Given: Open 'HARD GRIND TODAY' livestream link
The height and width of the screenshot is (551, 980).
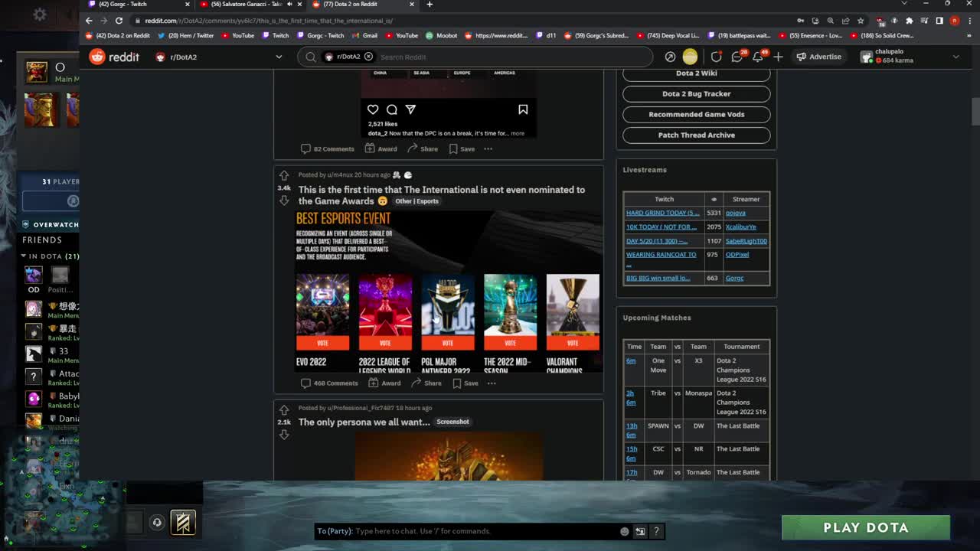Looking at the screenshot, I should pos(663,213).
